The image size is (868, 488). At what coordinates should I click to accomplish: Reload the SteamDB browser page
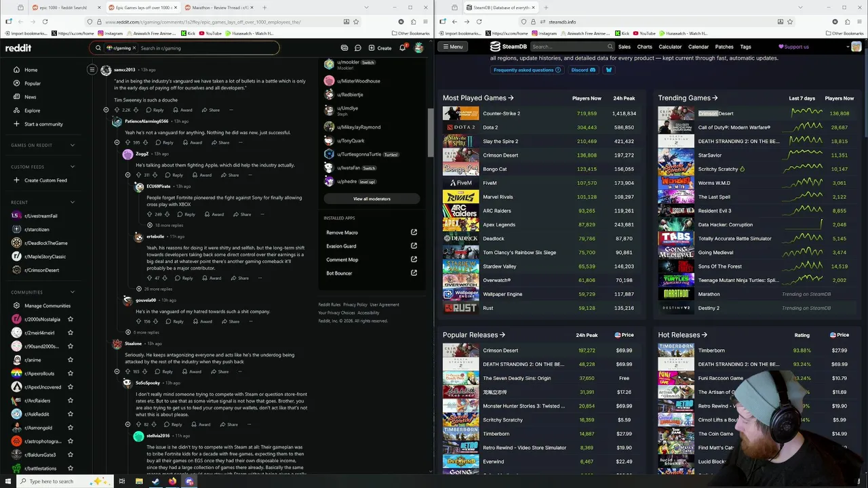479,22
